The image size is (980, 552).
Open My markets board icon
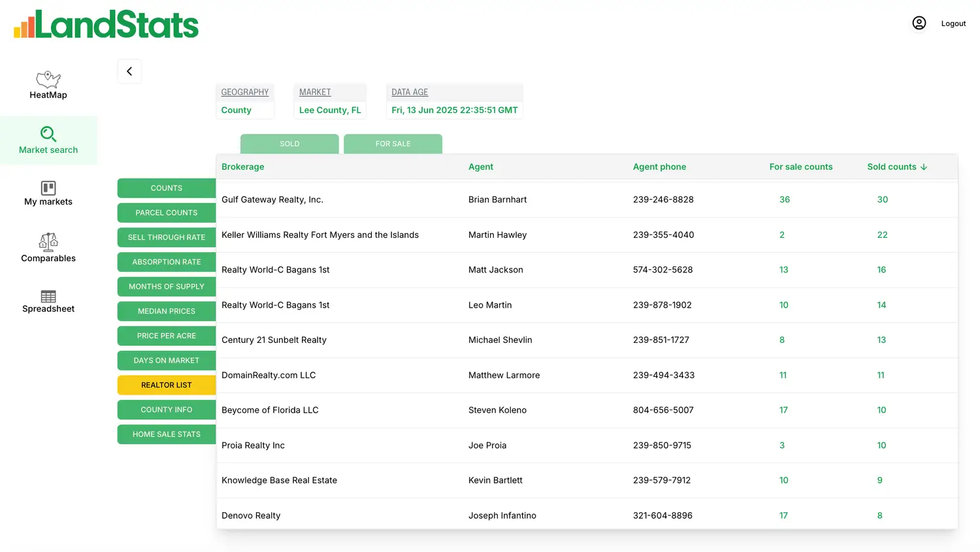48,188
